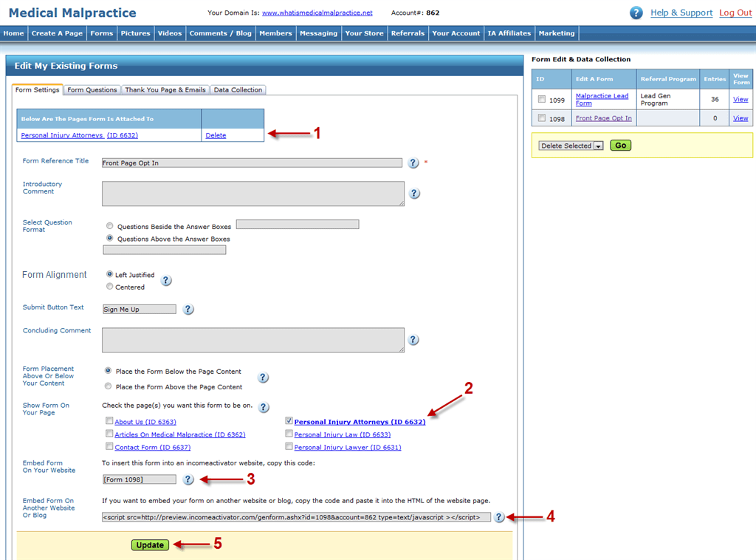
Task: Select Questions Beside the Answer Boxes
Action: (x=110, y=226)
